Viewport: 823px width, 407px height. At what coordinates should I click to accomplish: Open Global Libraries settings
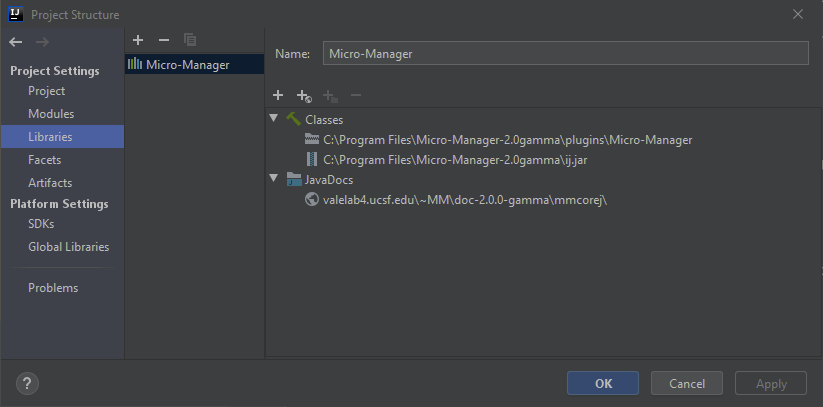tap(68, 247)
